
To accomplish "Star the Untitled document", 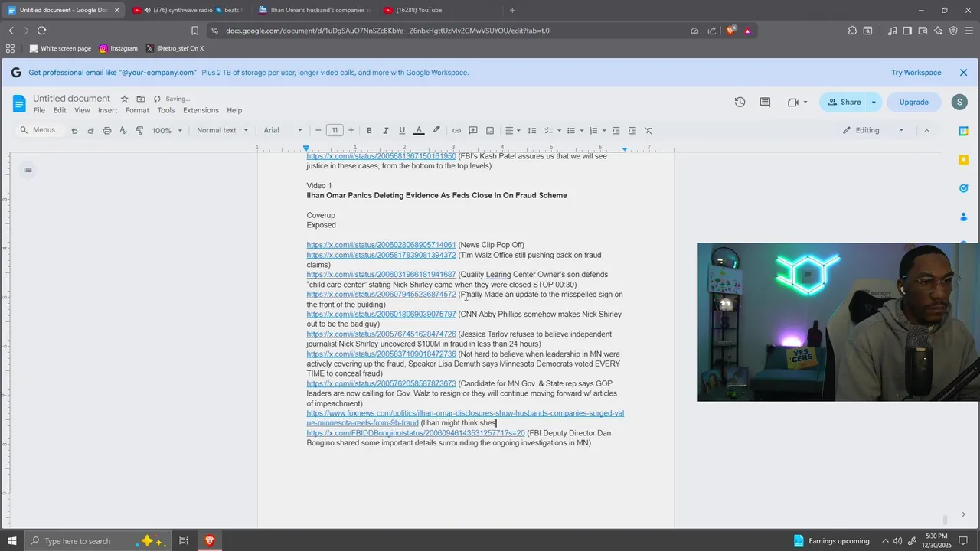I will tap(125, 99).
